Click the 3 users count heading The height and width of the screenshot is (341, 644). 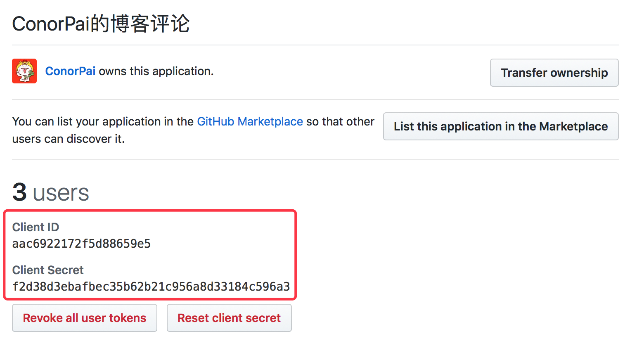pos(50,192)
